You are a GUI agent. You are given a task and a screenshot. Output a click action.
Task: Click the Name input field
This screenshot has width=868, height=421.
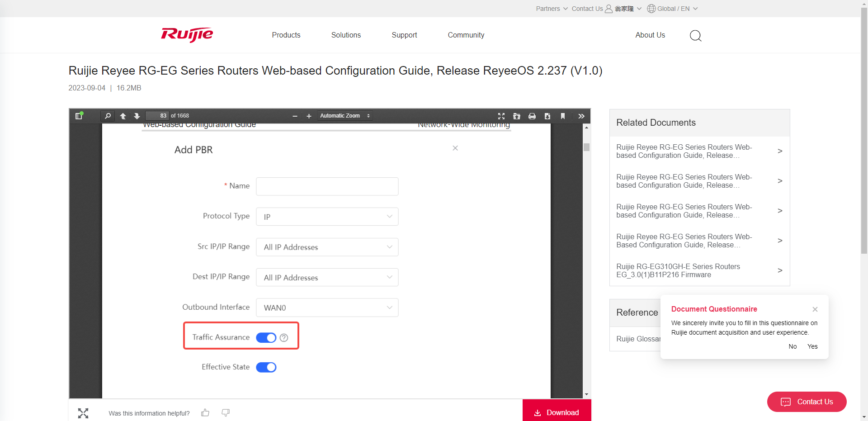pyautogui.click(x=327, y=186)
